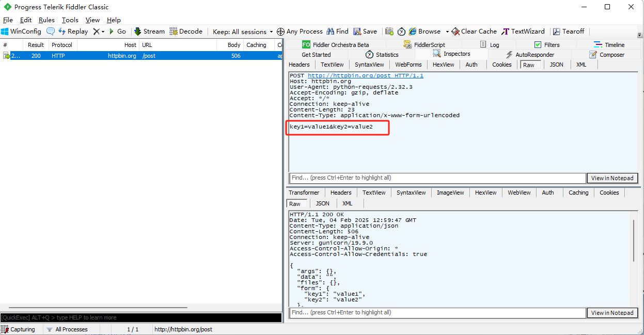Select request TextView inspector tab
Screen dimensions: 644x335
click(332, 65)
